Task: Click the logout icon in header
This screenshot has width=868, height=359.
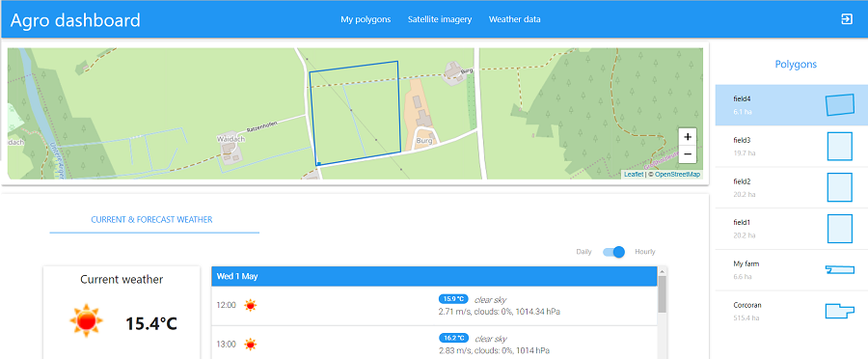Action: [847, 19]
